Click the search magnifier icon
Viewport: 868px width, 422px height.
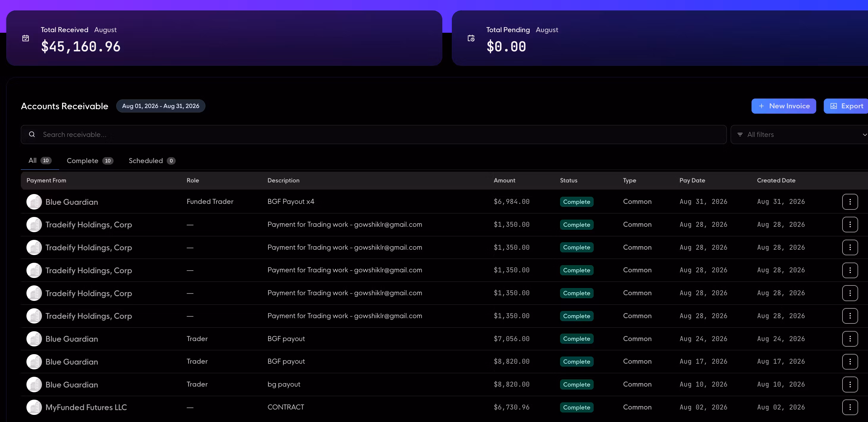pos(32,134)
